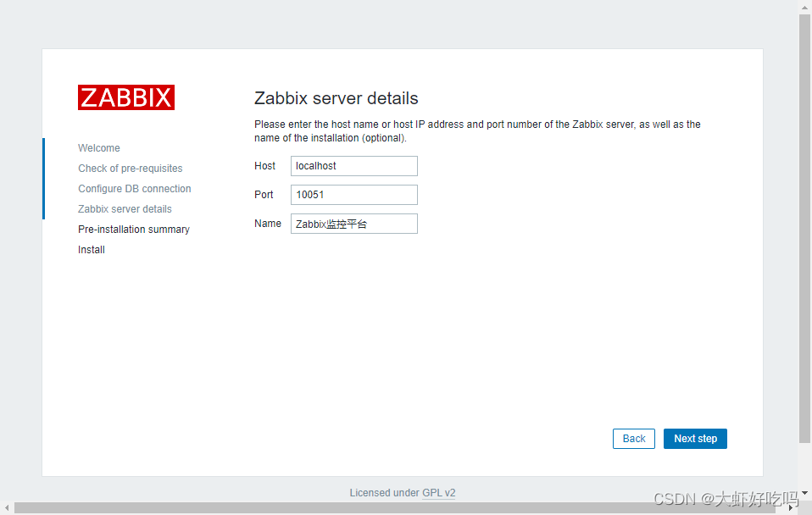Focus the Port field showing 10051
This screenshot has width=812, height=515.
tap(353, 195)
